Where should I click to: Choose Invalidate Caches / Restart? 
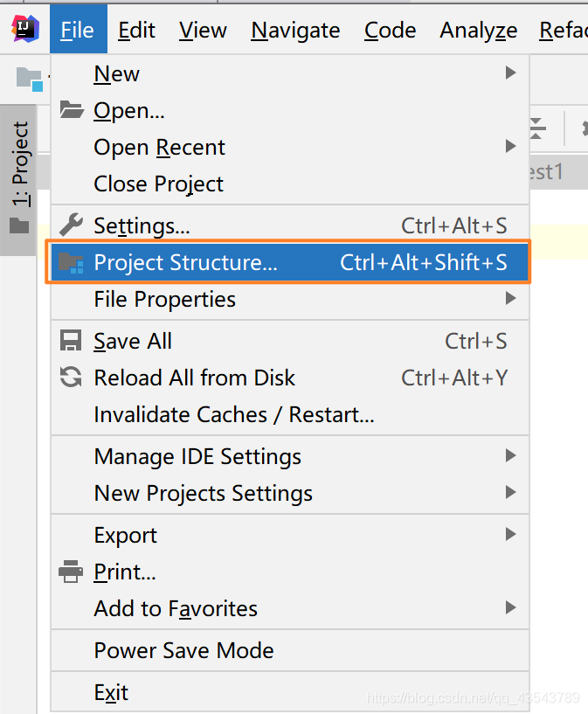[x=234, y=414]
